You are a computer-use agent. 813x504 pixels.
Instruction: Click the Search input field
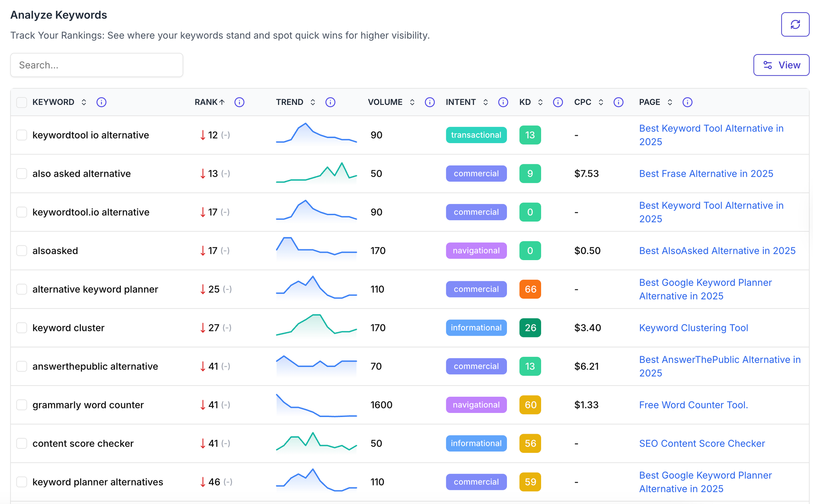tap(97, 65)
